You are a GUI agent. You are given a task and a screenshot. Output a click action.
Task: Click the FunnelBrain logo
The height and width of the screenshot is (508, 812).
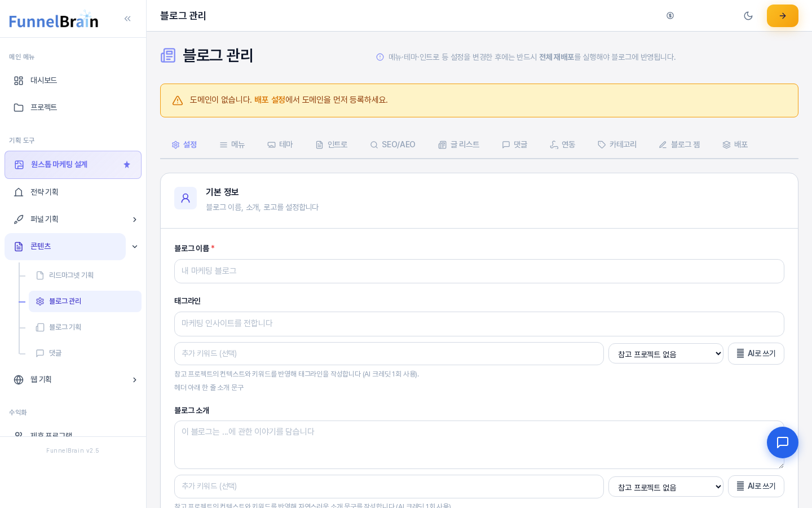pyautogui.click(x=54, y=20)
